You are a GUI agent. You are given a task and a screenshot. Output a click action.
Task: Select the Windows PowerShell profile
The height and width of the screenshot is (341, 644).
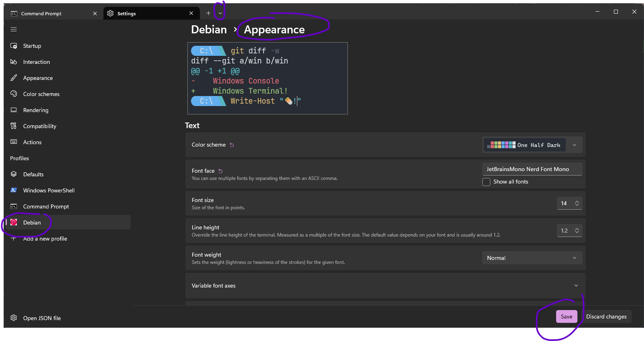[68, 190]
